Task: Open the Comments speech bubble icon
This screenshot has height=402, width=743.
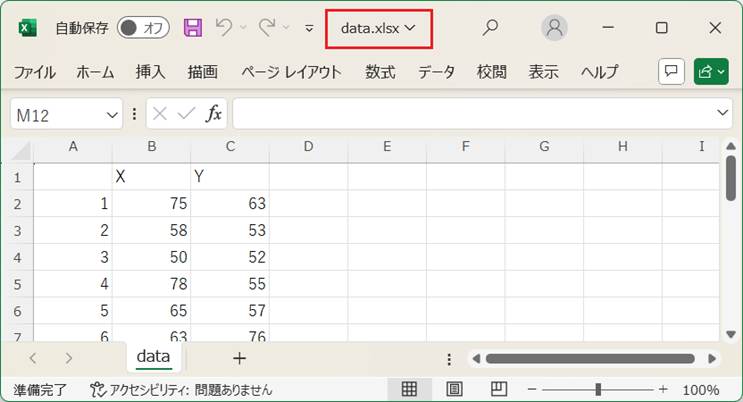Action: (670, 72)
